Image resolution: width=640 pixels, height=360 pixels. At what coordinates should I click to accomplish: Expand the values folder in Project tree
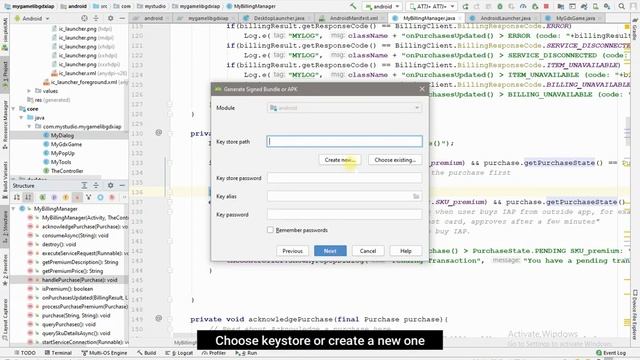29,91
